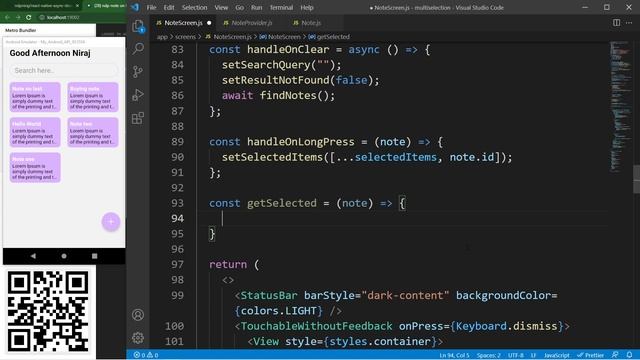Switch to the NoteProvider.js tab
Screen dimensions: 640x360
[252, 23]
